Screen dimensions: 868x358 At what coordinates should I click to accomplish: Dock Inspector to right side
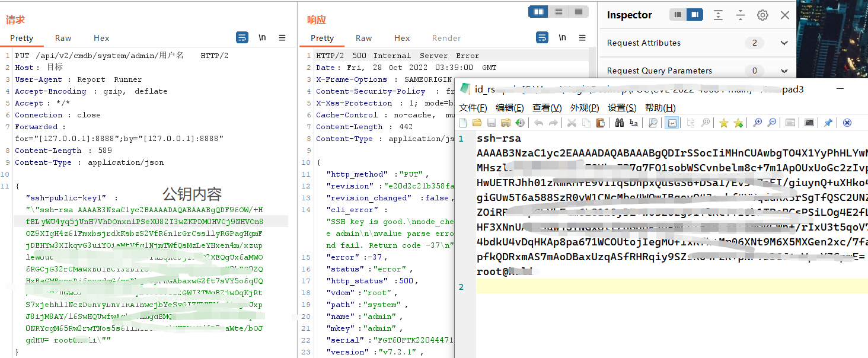[695, 15]
